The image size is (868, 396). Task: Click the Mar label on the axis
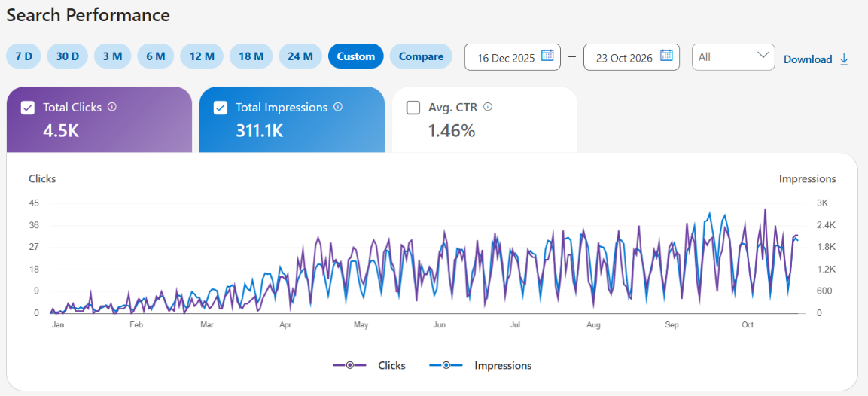[x=207, y=325]
